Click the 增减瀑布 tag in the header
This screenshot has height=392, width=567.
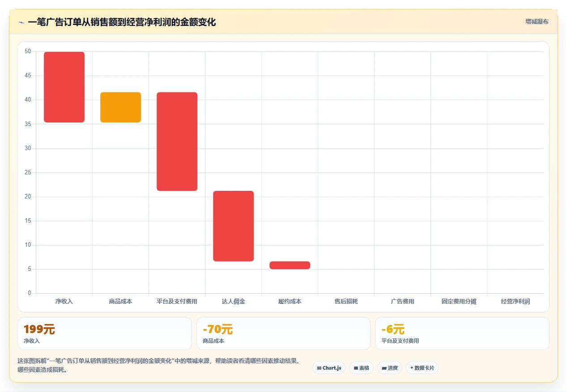pos(537,21)
